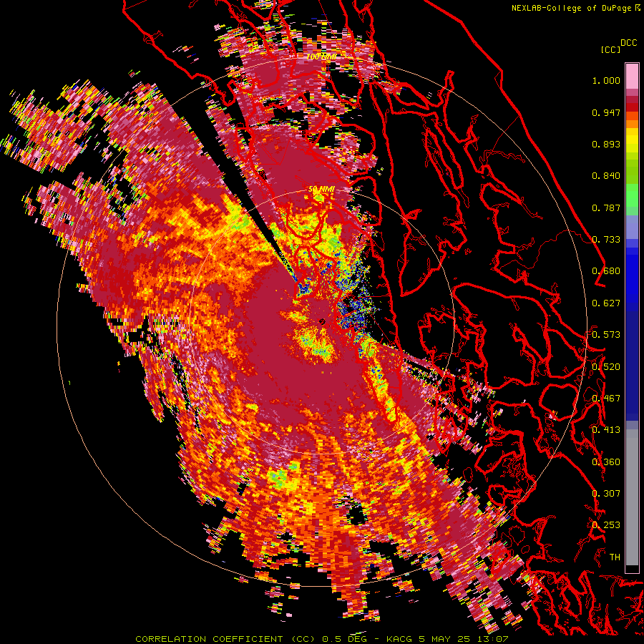The height and width of the screenshot is (644, 644).
Task: Click the 0.627 scale value
Action: pos(606,303)
